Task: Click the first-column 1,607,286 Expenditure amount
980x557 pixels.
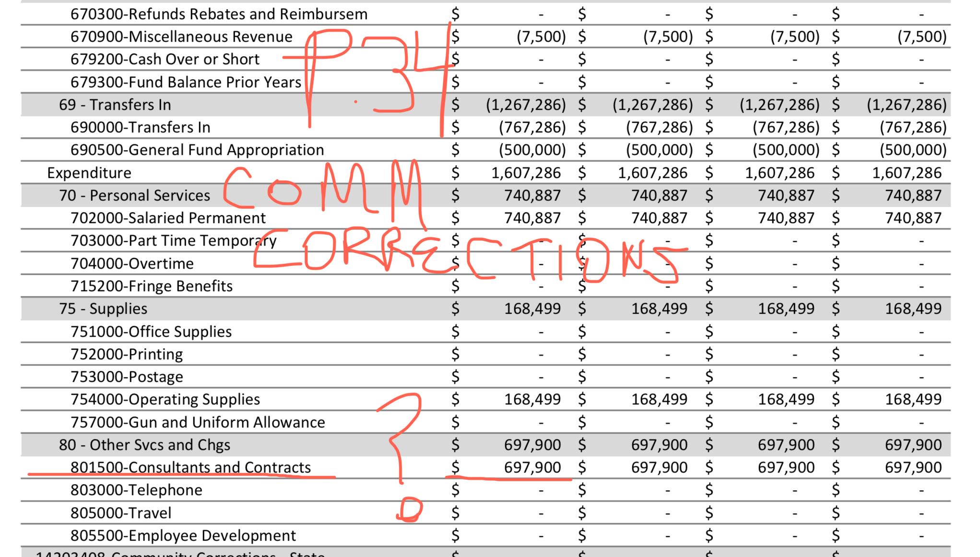Action: 525,173
